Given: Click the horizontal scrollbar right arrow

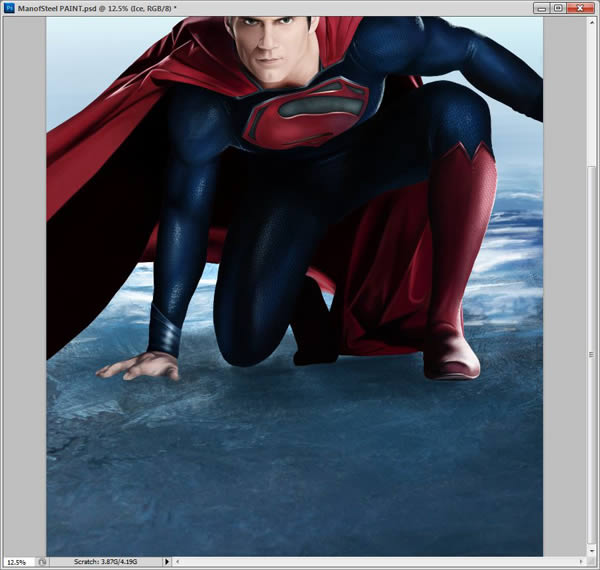Looking at the screenshot, I should pyautogui.click(x=581, y=562).
